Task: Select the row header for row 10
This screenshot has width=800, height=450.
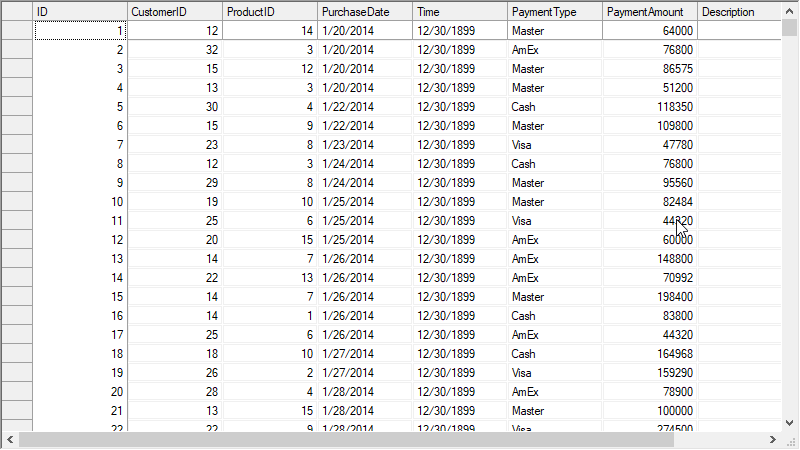Action: pos(16,202)
